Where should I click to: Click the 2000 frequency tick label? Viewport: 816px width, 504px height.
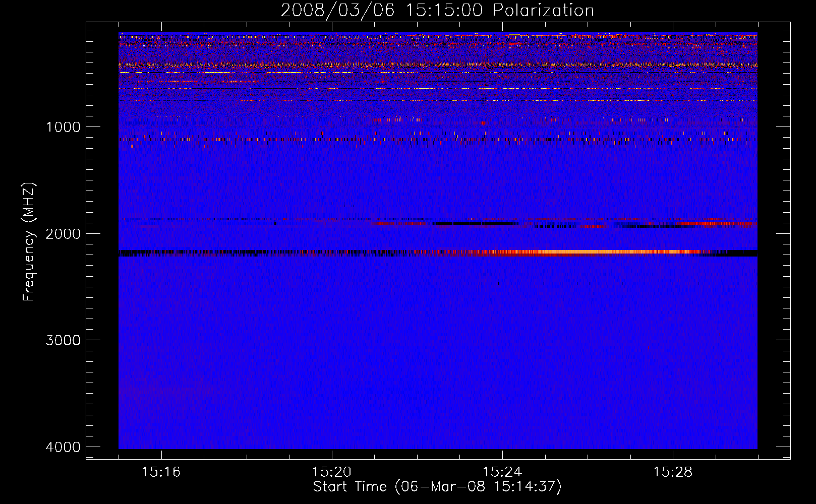tap(63, 233)
